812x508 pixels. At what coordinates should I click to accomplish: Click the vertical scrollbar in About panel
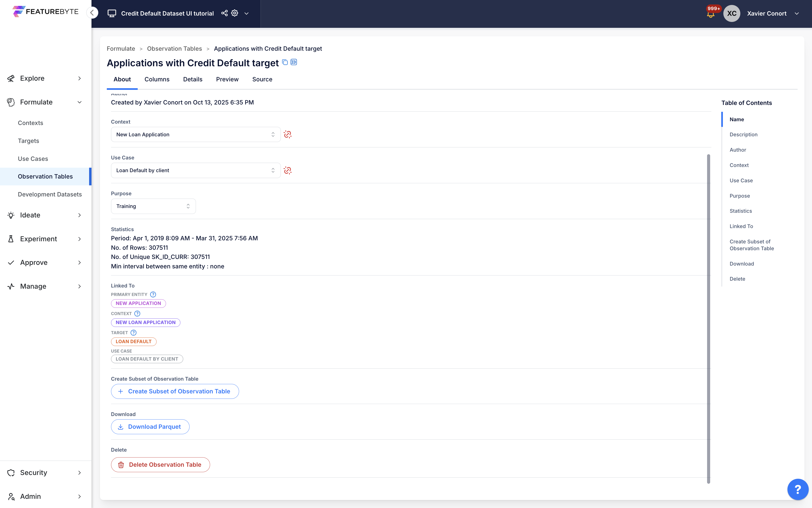[708, 319]
